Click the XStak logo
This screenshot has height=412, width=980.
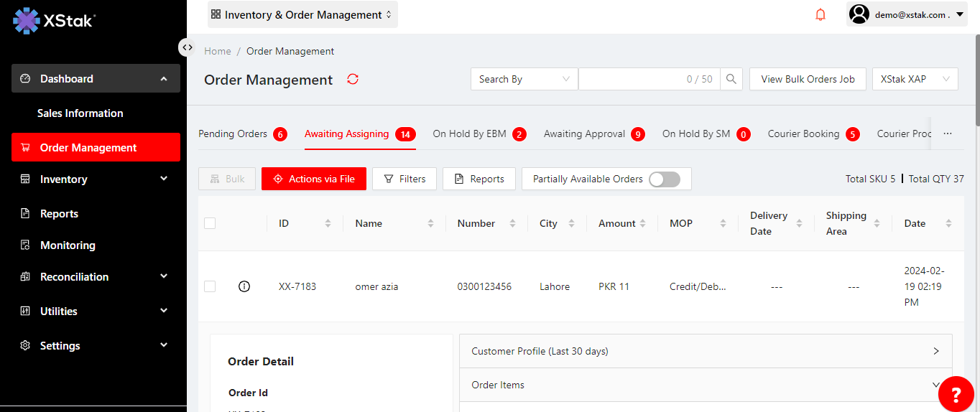pos(55,20)
